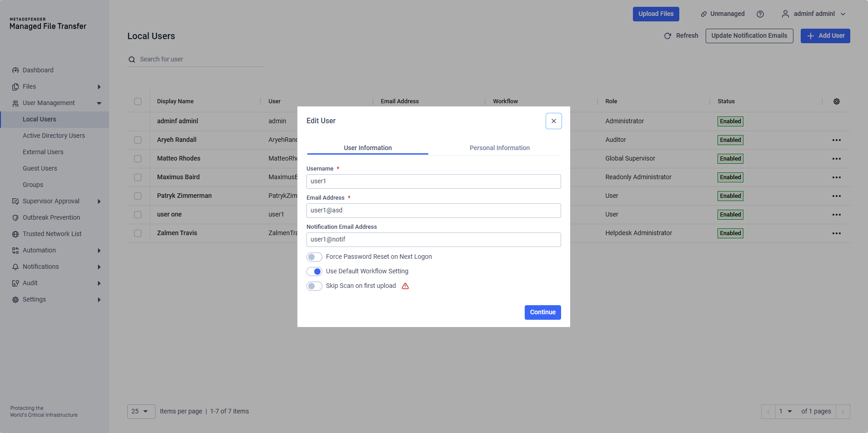Select the User Information tab

click(367, 147)
